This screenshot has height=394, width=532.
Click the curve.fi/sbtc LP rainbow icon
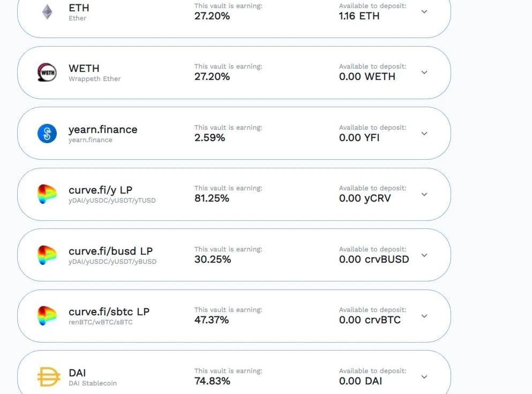(47, 316)
